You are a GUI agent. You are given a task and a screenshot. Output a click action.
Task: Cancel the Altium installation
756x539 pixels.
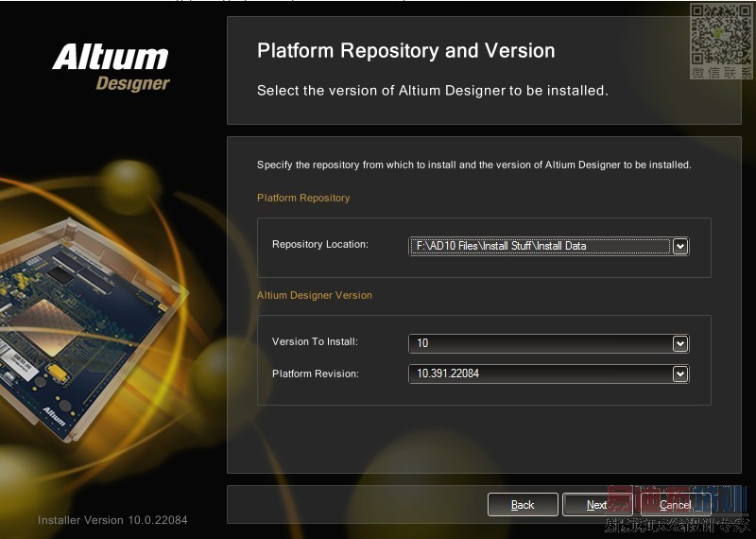coord(675,505)
